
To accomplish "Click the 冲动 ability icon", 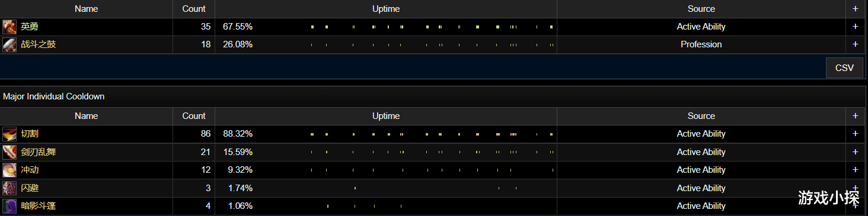I will click(9, 170).
